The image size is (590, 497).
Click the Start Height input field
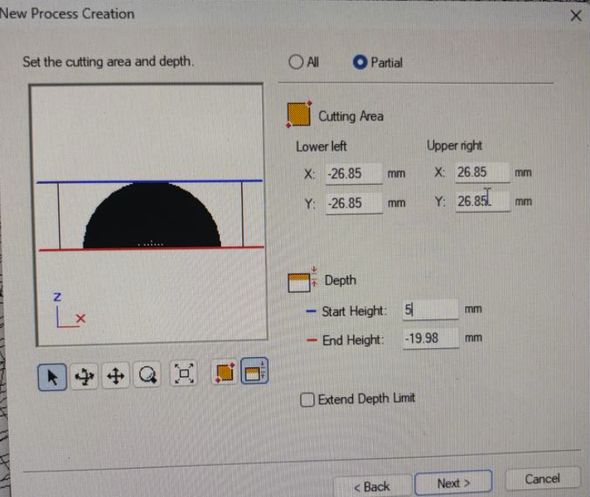[x=430, y=310]
